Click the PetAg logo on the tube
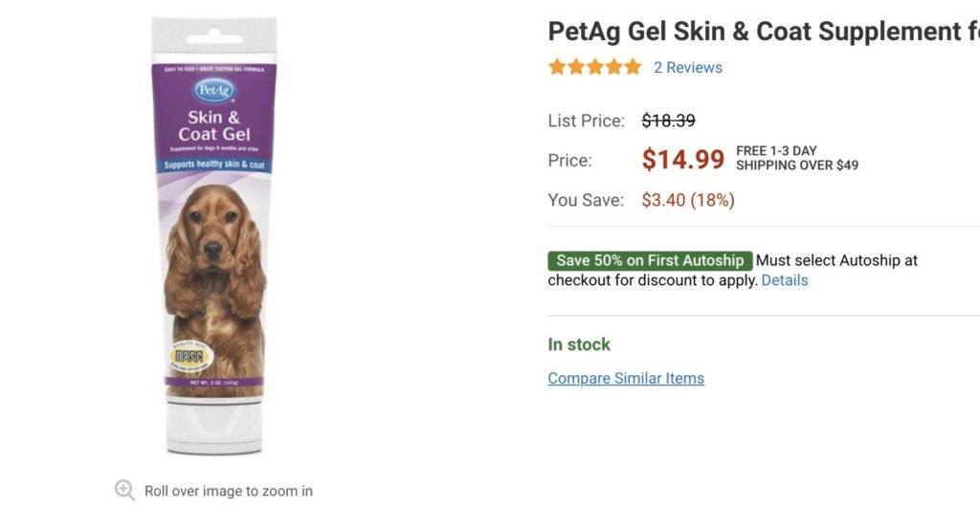 [x=213, y=91]
